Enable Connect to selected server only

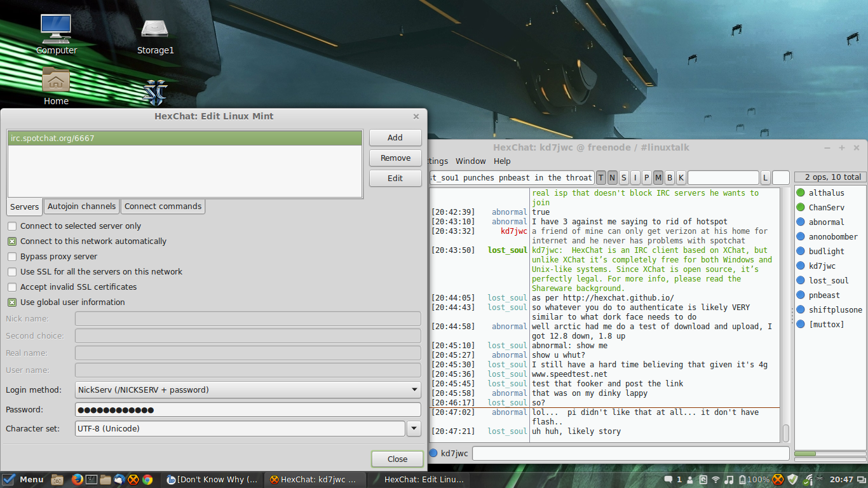coord(12,226)
